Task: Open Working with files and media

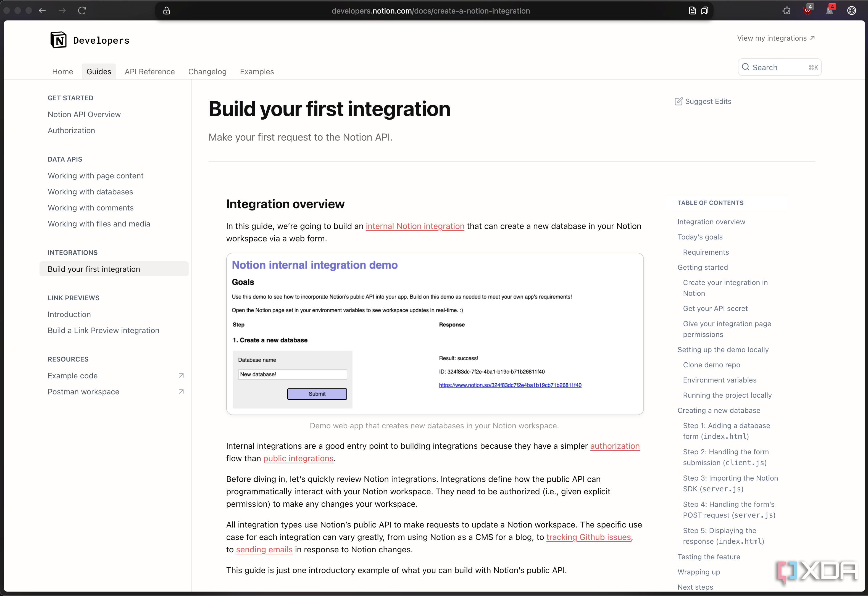Action: pos(99,224)
